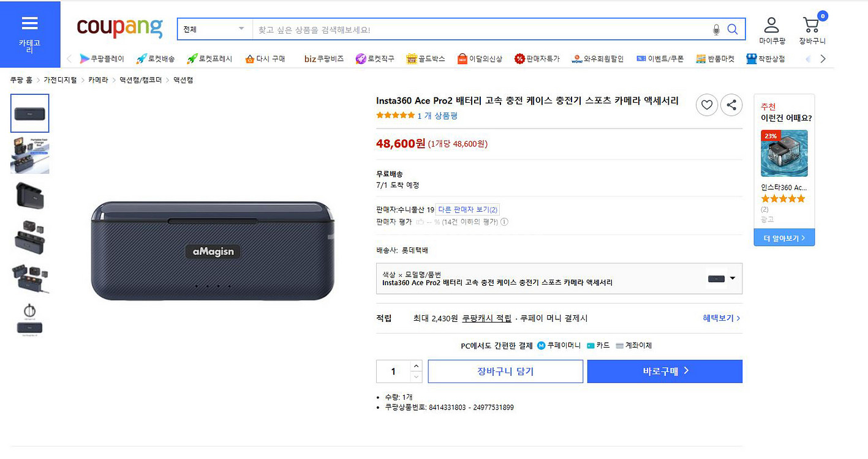Click the quantity input field
868x459 pixels.
(x=393, y=371)
